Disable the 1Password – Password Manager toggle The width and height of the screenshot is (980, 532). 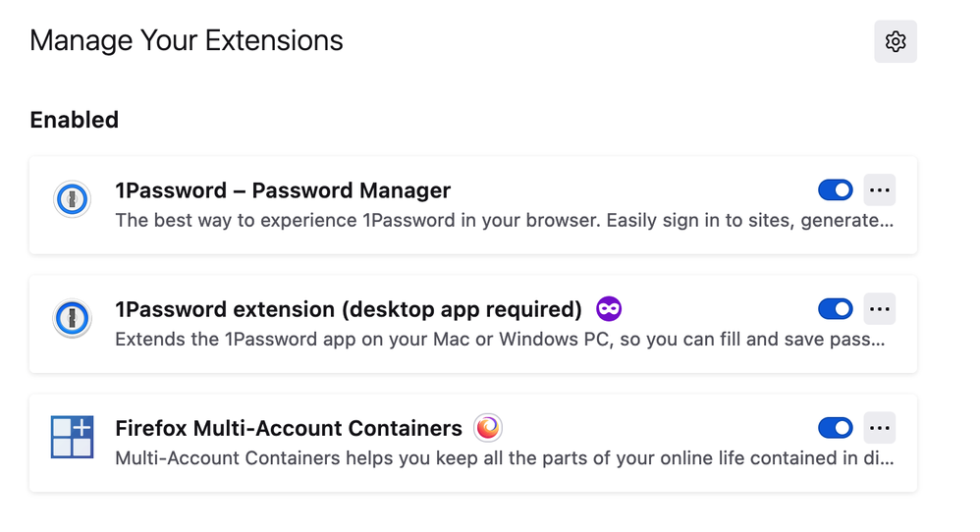[835, 190]
